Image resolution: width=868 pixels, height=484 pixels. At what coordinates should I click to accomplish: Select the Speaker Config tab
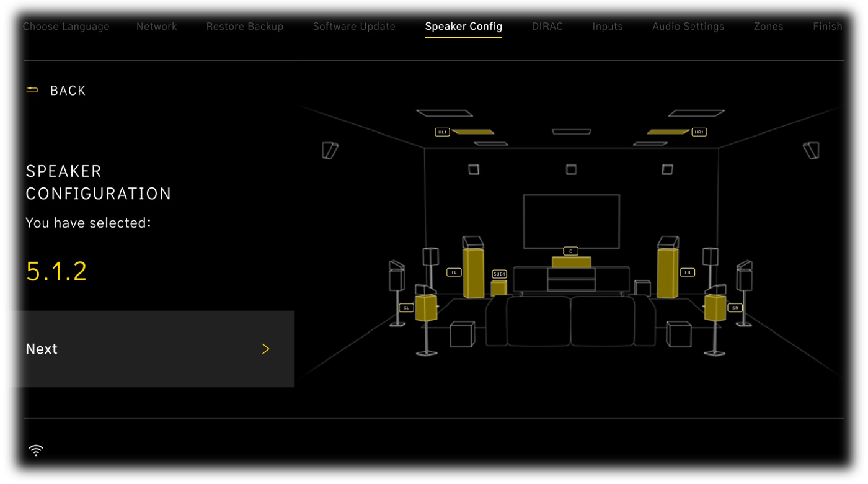464,27
